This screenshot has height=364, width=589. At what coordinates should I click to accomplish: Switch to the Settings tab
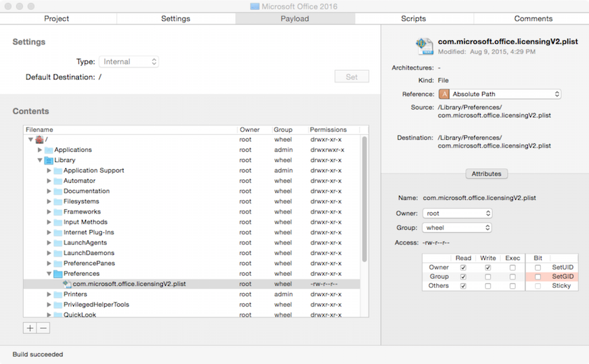(x=176, y=19)
